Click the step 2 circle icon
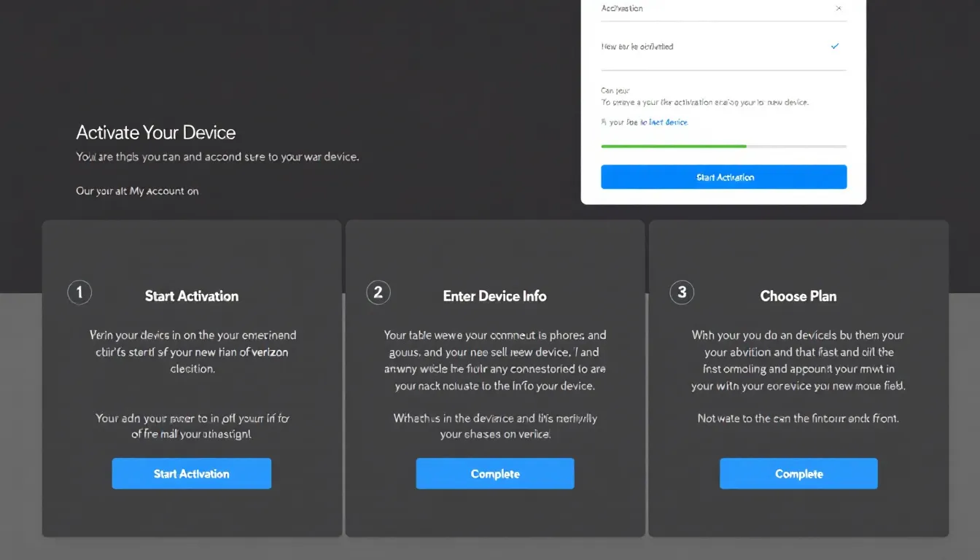 (x=378, y=292)
